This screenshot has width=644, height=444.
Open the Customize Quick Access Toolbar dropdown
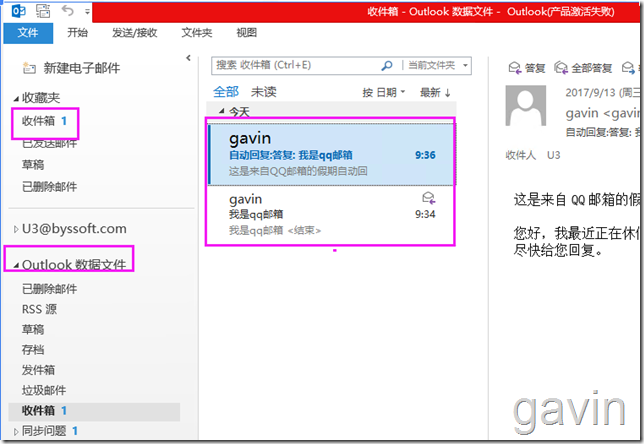point(87,12)
